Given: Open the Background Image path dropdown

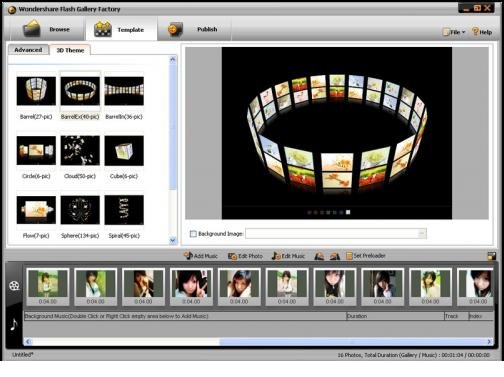Looking at the screenshot, I should tap(422, 233).
